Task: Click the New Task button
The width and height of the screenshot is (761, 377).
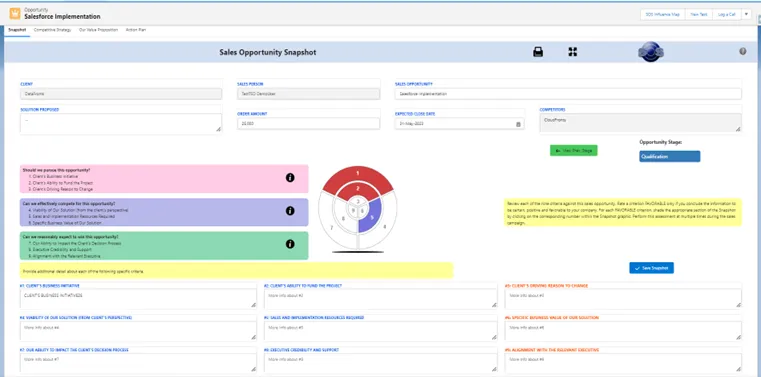Action: tap(698, 15)
